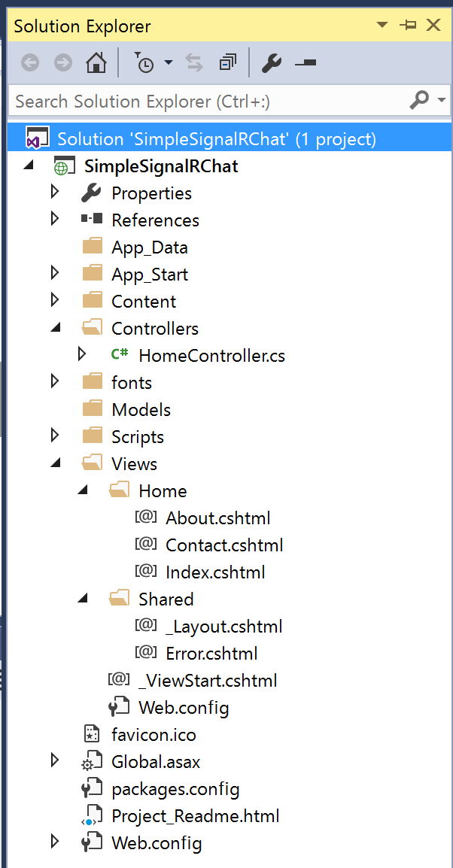The height and width of the screenshot is (868, 453).
Task: Toggle the Preview Selected Items button
Action: (x=306, y=62)
